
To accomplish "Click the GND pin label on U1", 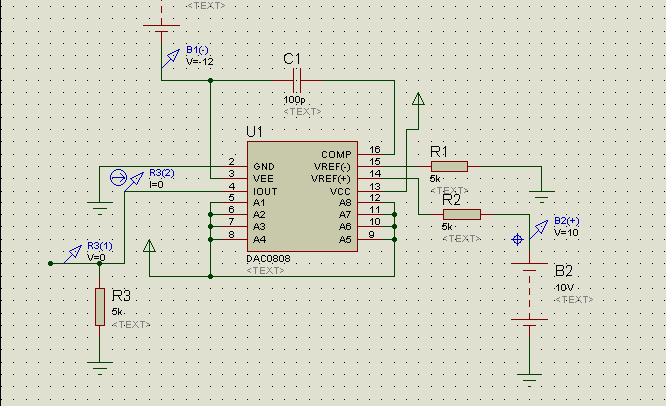I will click(264, 166).
